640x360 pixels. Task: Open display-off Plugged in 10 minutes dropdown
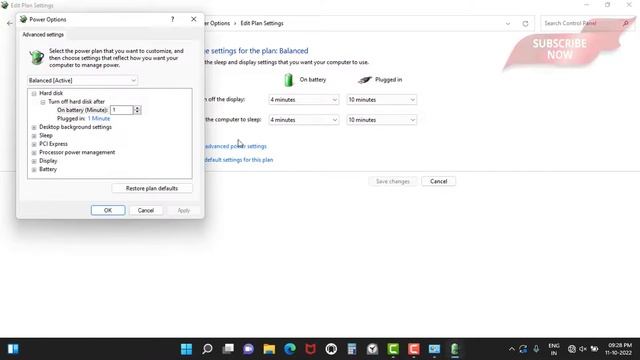pos(382,100)
